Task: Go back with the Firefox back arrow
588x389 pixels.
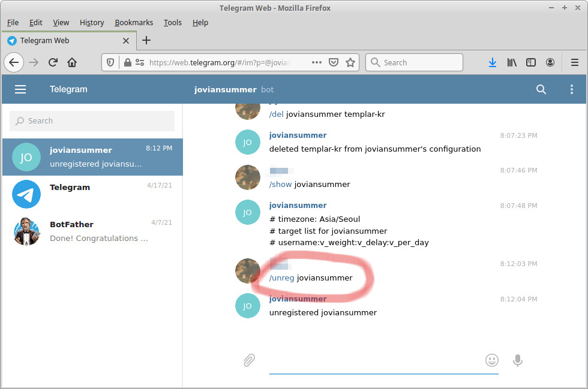Action: click(x=14, y=62)
